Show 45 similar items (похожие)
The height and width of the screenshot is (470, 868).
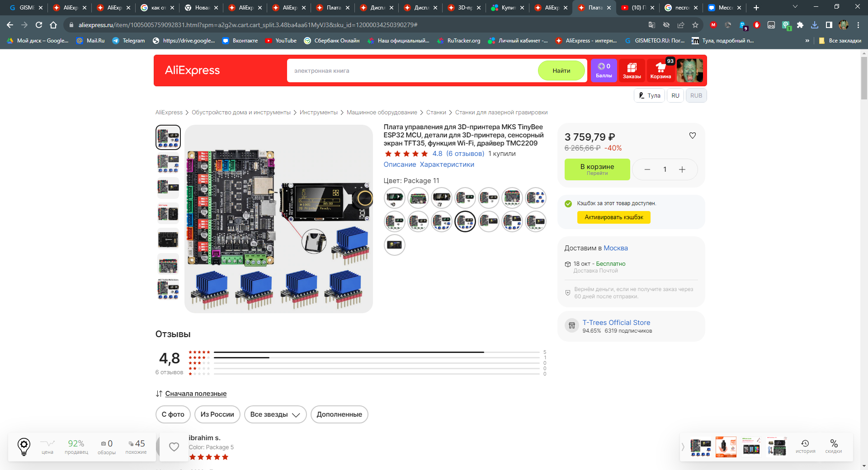point(136,446)
